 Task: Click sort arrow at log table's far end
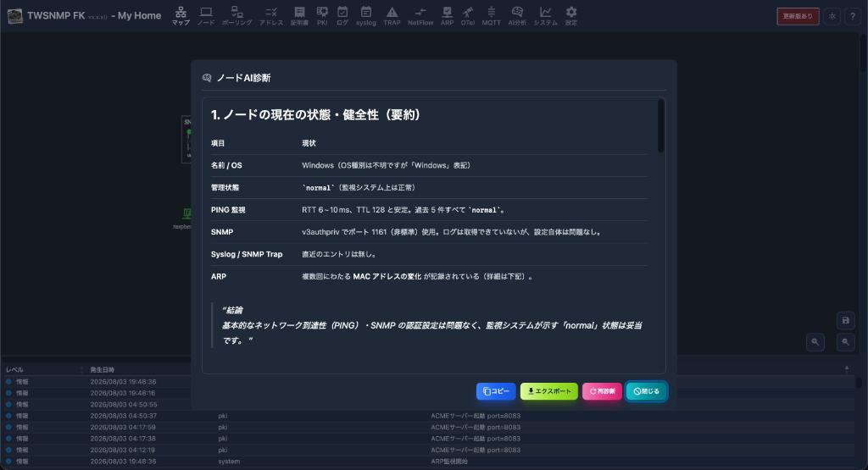click(x=847, y=369)
